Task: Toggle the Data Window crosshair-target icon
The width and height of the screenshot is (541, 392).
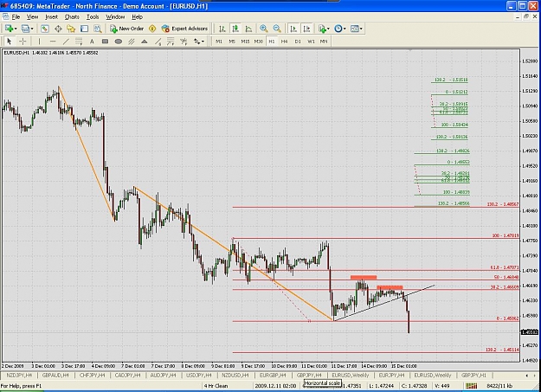Action: (58, 29)
